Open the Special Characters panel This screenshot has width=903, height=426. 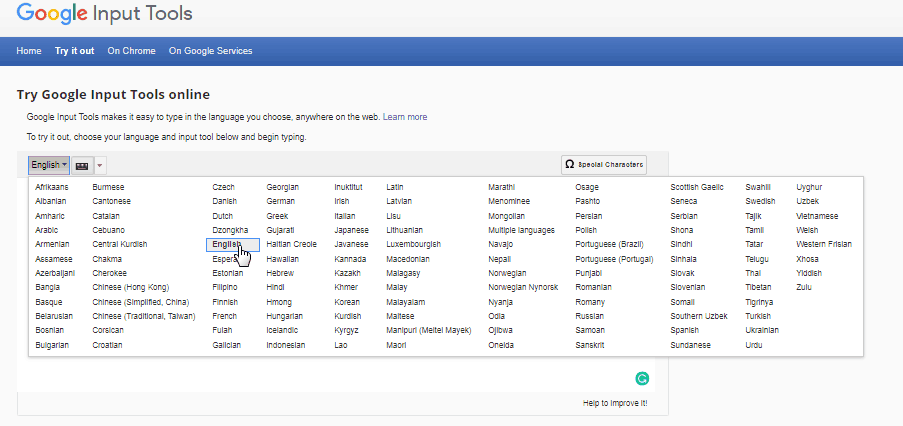point(604,165)
